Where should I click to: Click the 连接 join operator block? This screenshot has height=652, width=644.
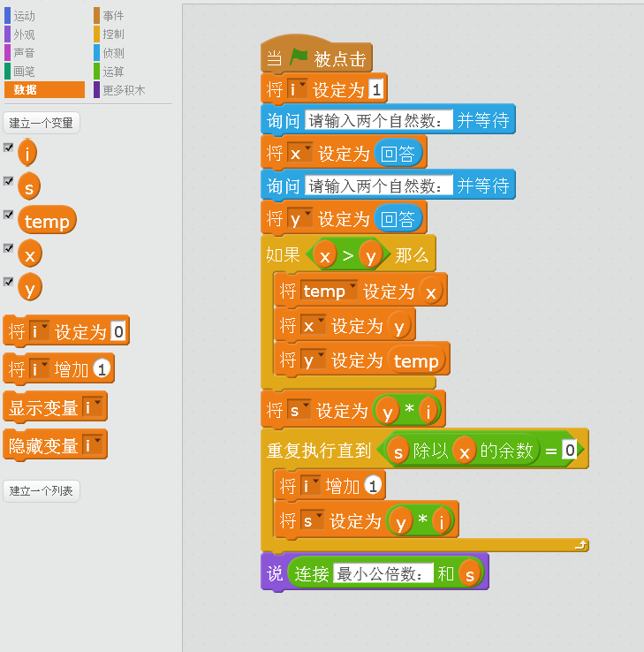point(311,573)
